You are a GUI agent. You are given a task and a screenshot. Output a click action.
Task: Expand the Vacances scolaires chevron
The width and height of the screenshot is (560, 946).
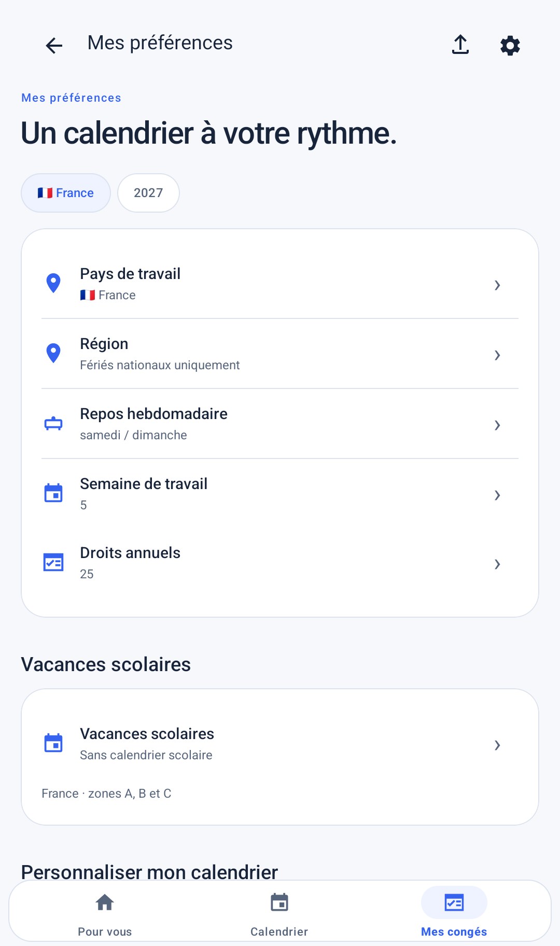tap(497, 745)
